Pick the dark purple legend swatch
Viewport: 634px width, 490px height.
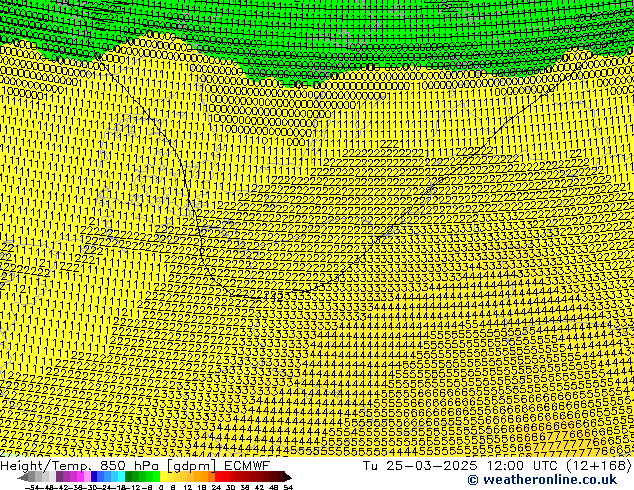pyautogui.click(x=59, y=477)
